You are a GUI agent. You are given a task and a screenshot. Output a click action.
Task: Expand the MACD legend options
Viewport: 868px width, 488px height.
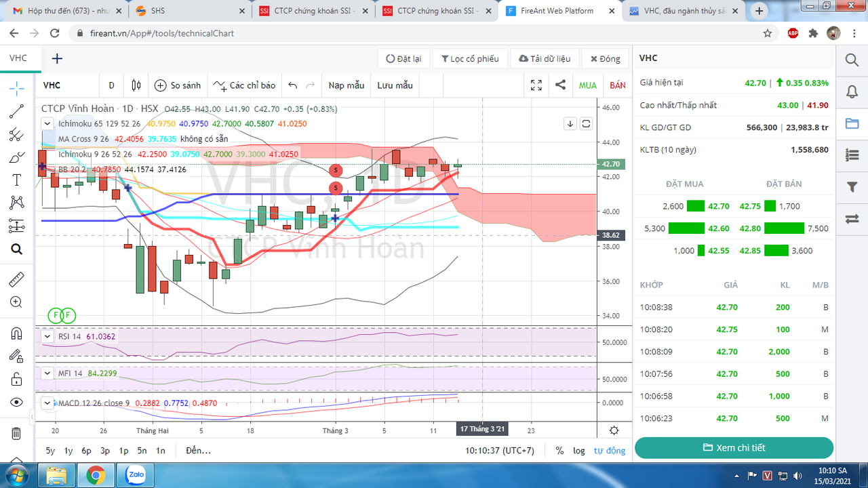click(47, 403)
